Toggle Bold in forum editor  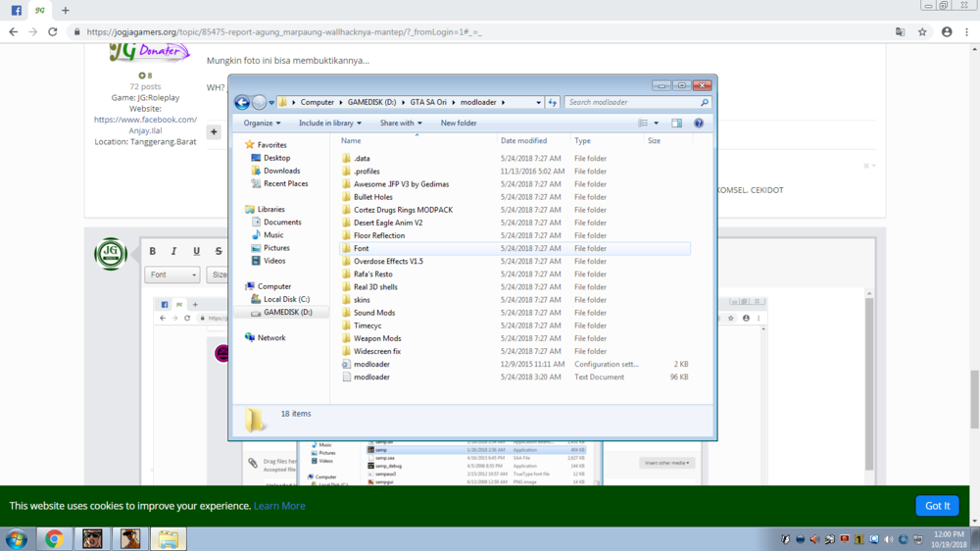point(153,251)
